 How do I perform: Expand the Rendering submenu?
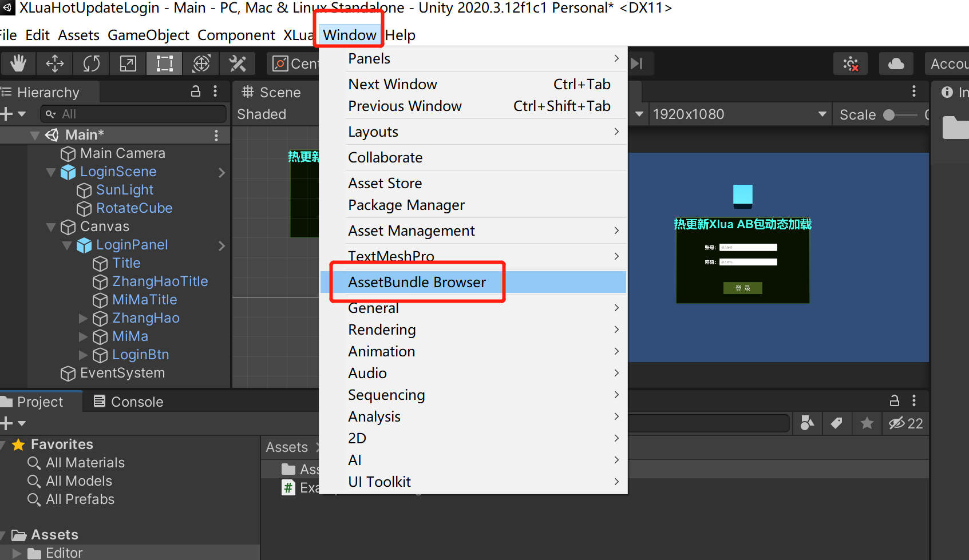tap(473, 329)
